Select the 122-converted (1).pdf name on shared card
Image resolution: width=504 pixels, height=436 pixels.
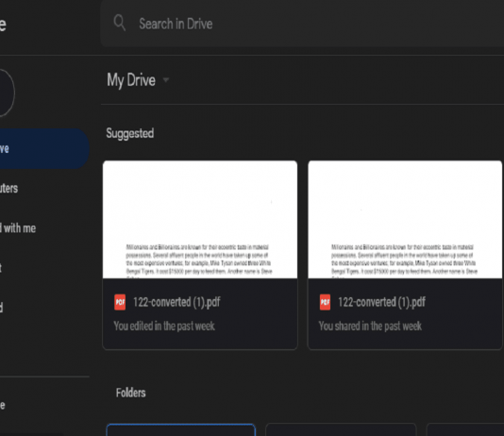coord(382,302)
